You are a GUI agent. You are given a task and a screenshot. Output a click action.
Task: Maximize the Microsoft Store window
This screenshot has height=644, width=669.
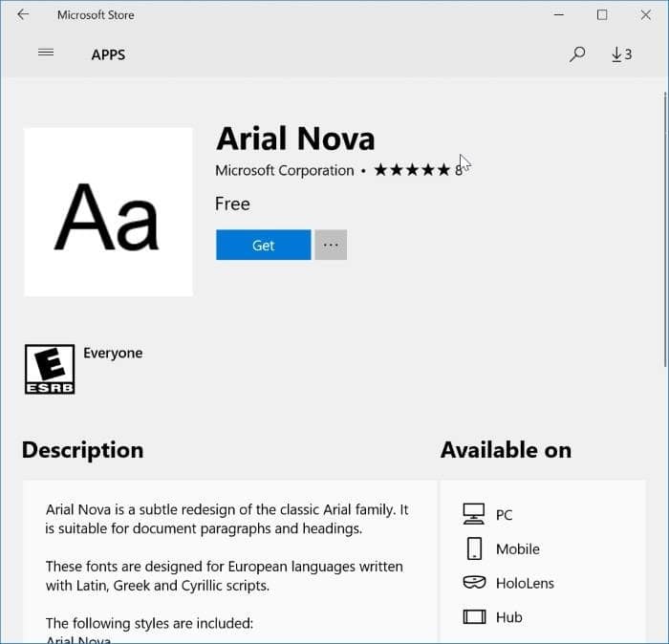click(x=602, y=15)
